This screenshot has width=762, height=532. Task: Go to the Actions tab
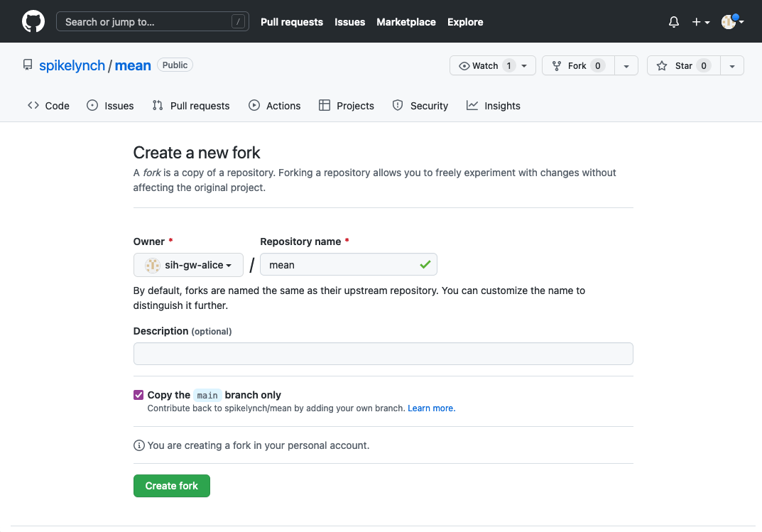point(275,105)
